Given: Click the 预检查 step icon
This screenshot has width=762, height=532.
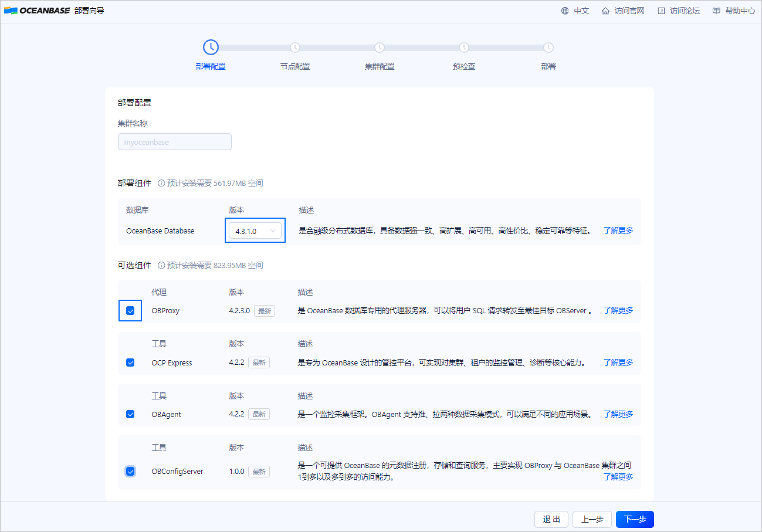Looking at the screenshot, I should tap(464, 48).
